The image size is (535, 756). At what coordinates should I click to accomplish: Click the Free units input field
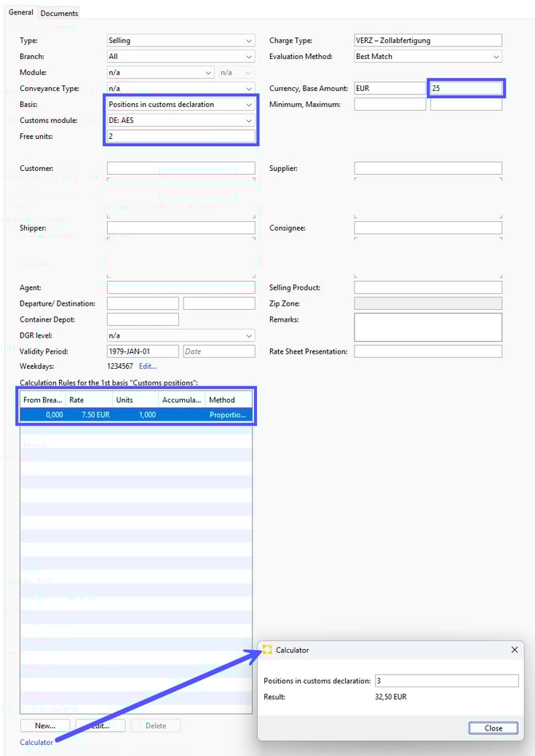[x=180, y=137]
